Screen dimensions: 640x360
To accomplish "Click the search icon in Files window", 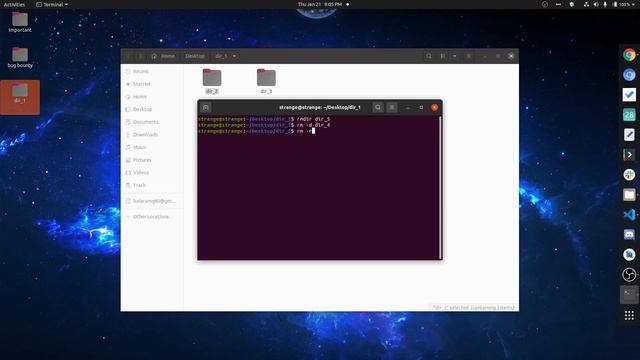I will pyautogui.click(x=429, y=56).
